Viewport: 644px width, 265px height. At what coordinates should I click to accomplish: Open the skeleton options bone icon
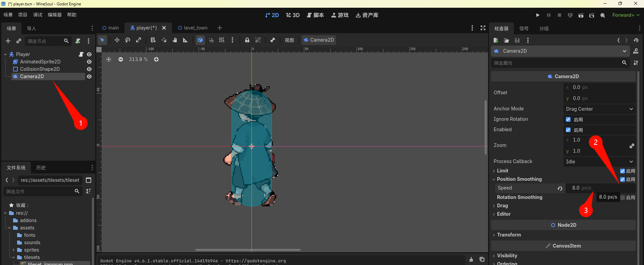click(273, 40)
